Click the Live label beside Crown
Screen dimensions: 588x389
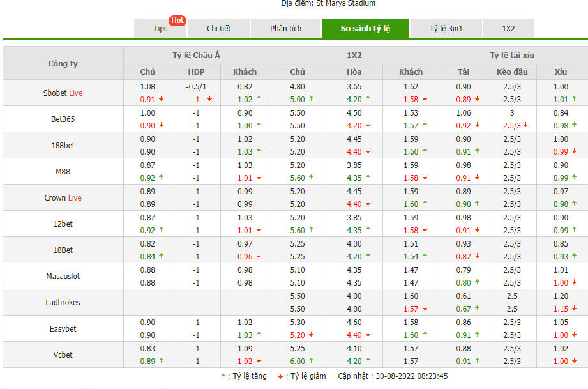coord(75,197)
